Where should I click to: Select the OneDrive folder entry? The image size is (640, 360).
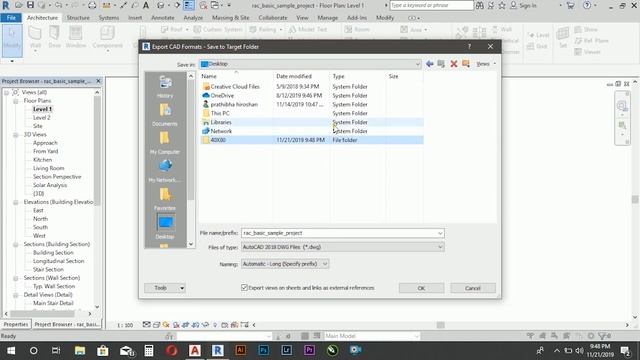point(312,96)
